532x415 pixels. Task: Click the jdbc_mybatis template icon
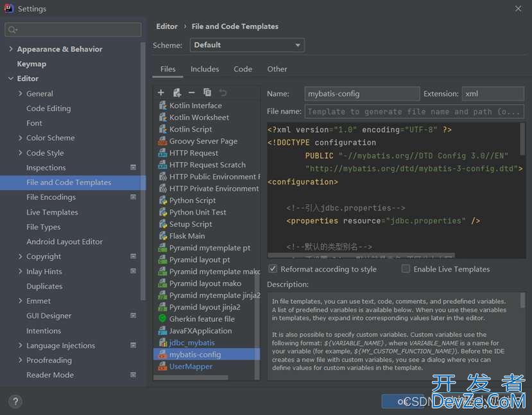[x=163, y=342]
